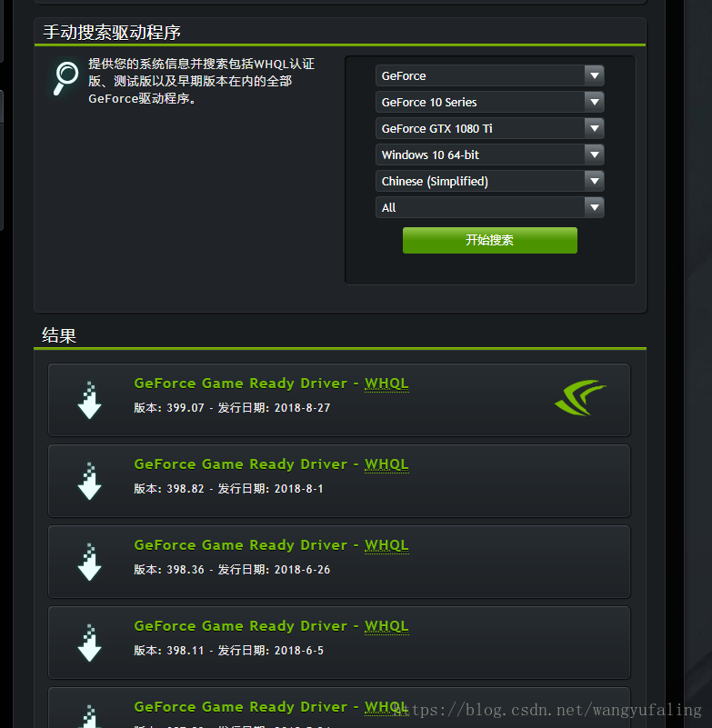The height and width of the screenshot is (728, 712).
Task: Click download arrow for driver 398.82
Action: coord(90,481)
